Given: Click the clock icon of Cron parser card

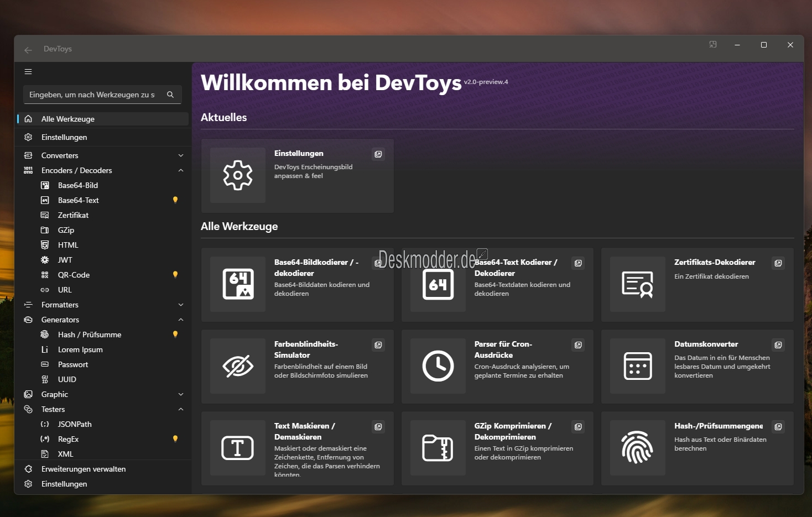Looking at the screenshot, I should 438,366.
